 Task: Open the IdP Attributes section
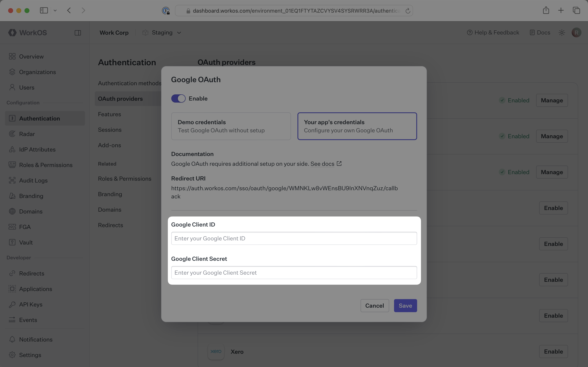(x=37, y=149)
